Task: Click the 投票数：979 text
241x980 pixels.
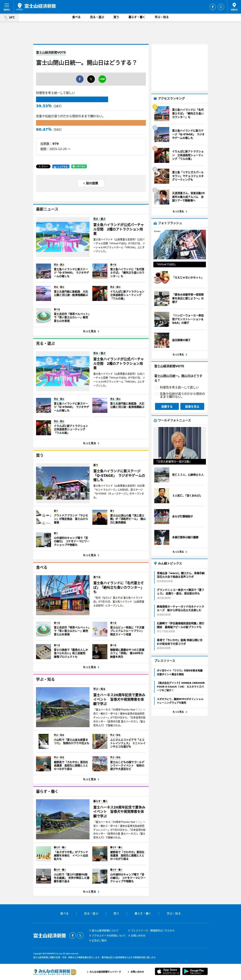Action: point(49,144)
